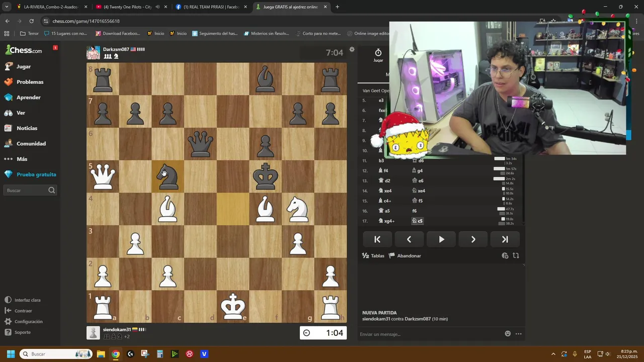This screenshot has height=362, width=644.
Task: Open Calculator from the taskbar
Action: (x=159, y=354)
